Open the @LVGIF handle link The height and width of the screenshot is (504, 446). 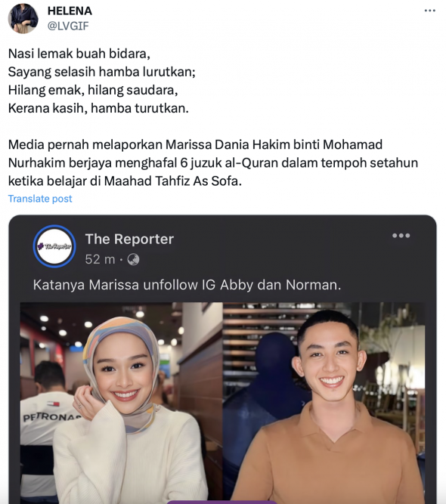point(68,26)
